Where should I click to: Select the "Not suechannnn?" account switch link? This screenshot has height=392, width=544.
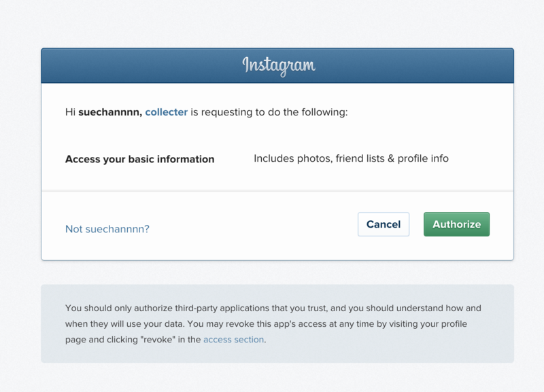(106, 229)
